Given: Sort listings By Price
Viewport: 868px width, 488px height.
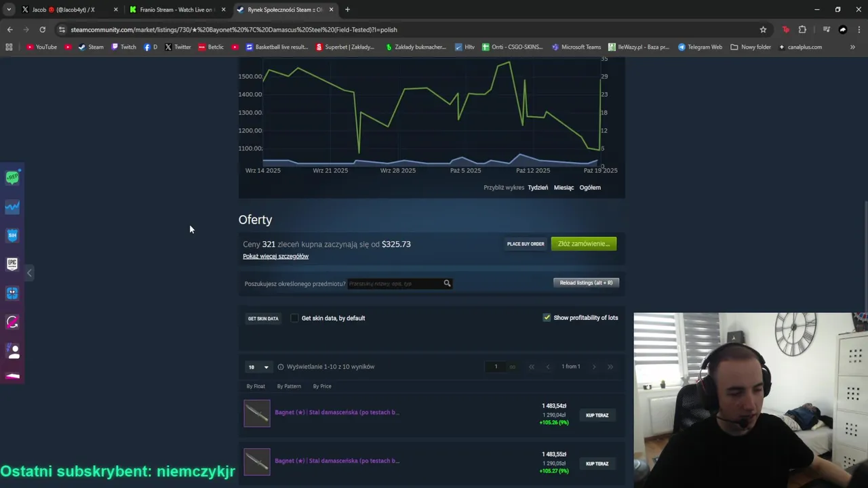Looking at the screenshot, I should click(322, 386).
